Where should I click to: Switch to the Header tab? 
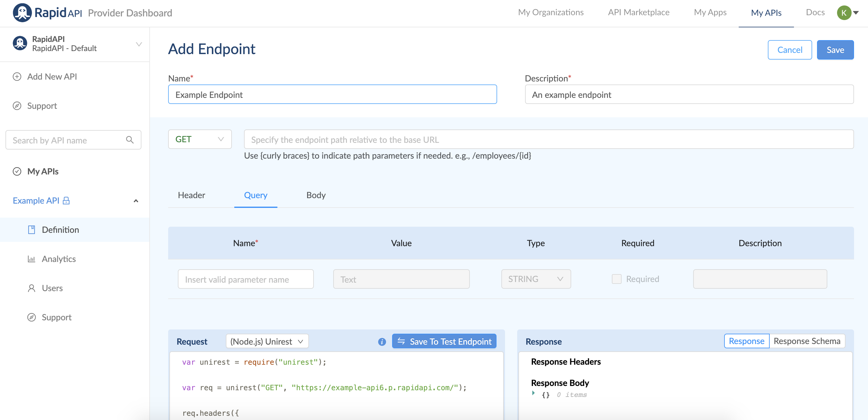tap(192, 195)
